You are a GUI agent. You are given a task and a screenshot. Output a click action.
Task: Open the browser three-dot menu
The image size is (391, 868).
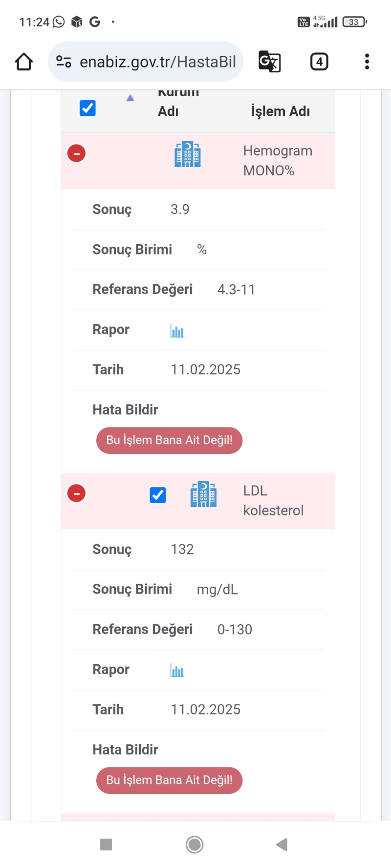click(x=367, y=62)
